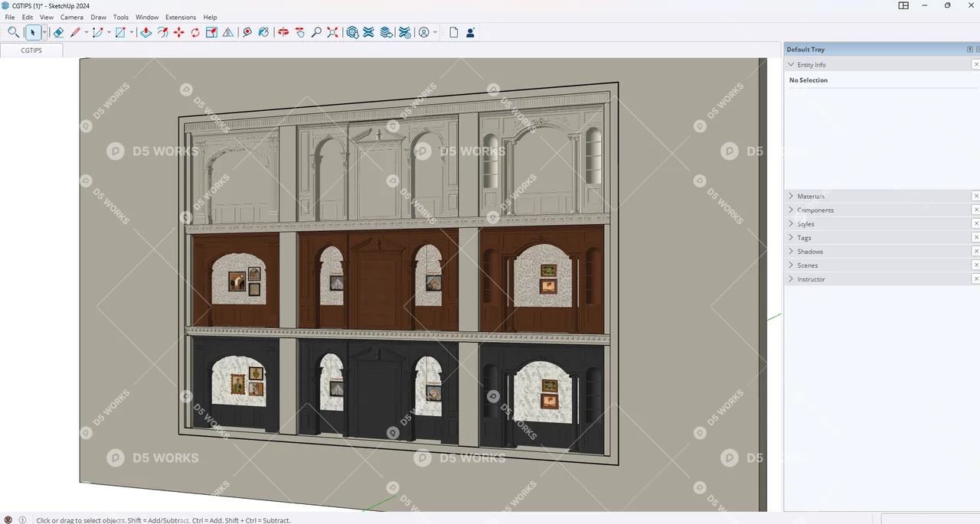Click the status bar info icon
Viewport: 980px width, 524px height.
[22, 520]
